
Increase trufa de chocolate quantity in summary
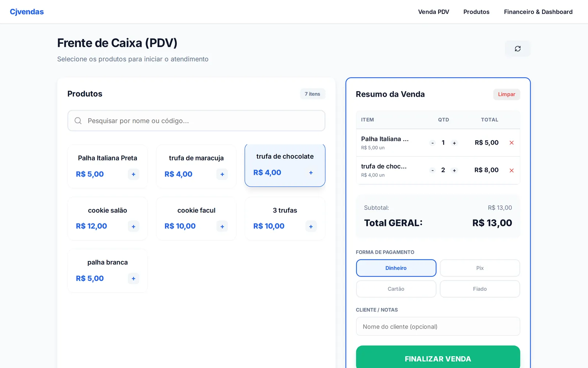click(454, 170)
